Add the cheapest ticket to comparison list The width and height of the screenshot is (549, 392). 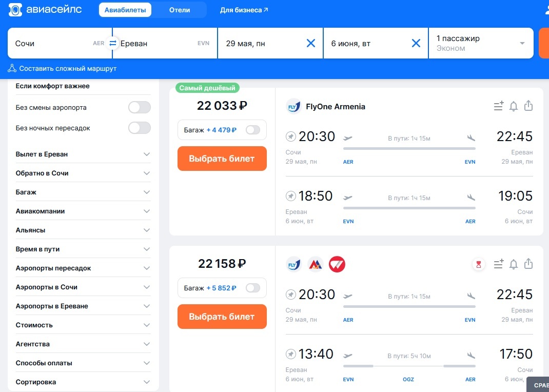pyautogui.click(x=498, y=106)
